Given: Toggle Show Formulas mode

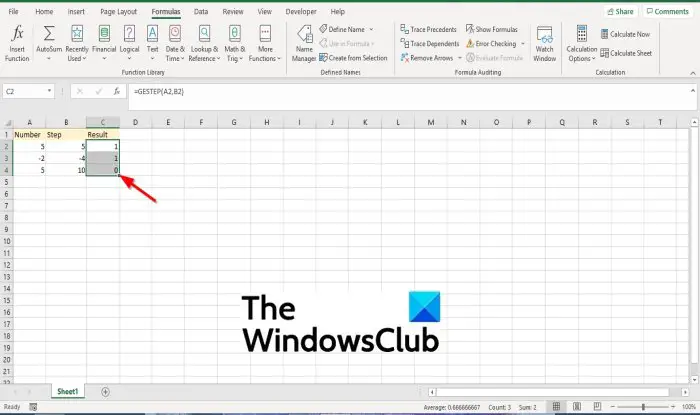Looking at the screenshot, I should [x=492, y=29].
